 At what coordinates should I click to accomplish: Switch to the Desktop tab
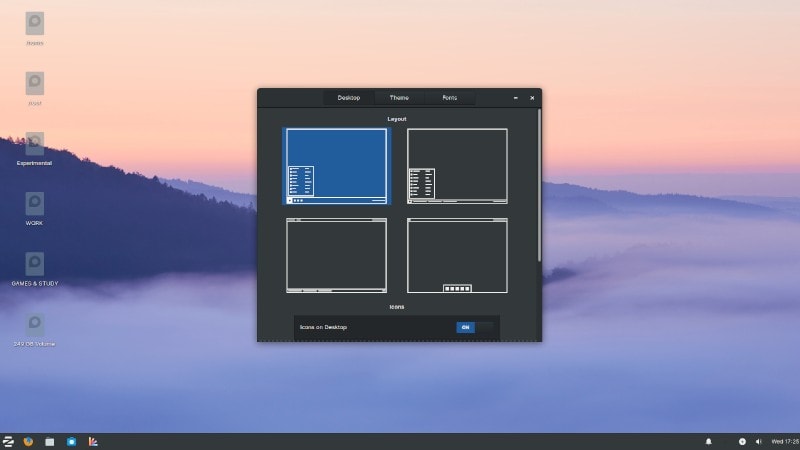(x=348, y=97)
